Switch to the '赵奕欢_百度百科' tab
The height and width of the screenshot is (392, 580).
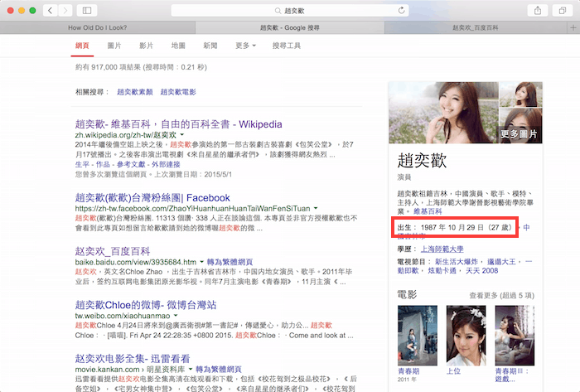(x=476, y=27)
